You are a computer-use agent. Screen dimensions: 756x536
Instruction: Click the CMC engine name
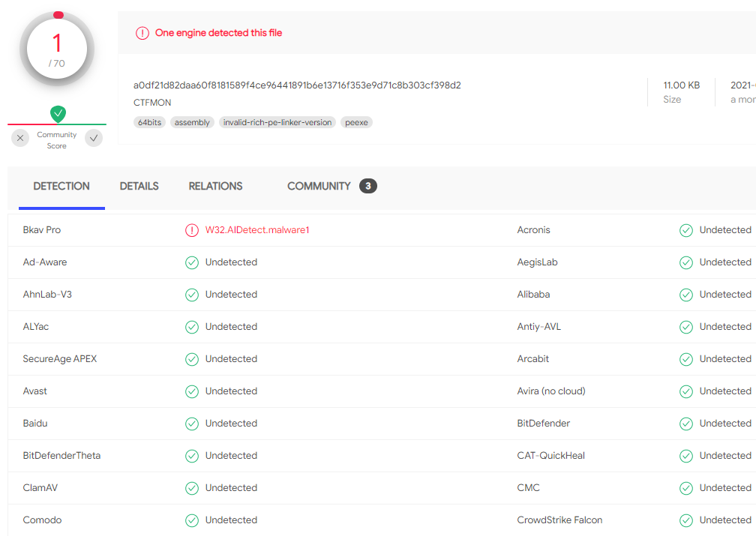529,488
